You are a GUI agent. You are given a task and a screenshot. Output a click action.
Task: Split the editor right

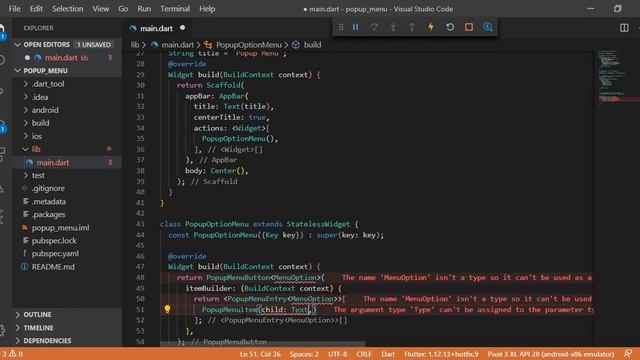[624, 28]
